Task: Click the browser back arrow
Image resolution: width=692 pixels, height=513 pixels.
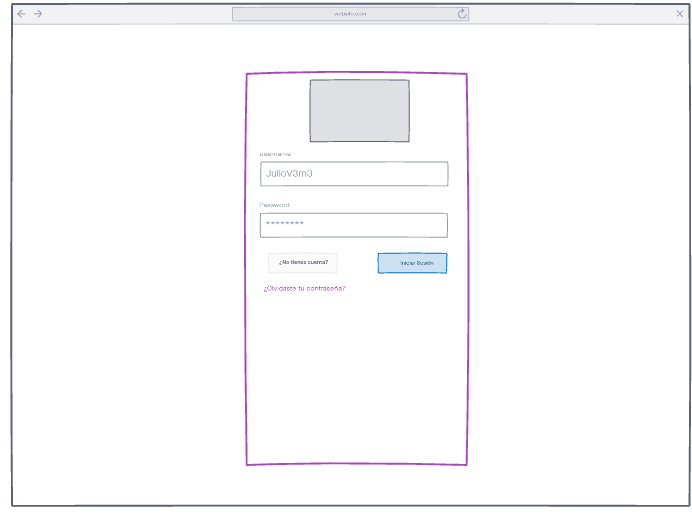Action: [x=21, y=14]
